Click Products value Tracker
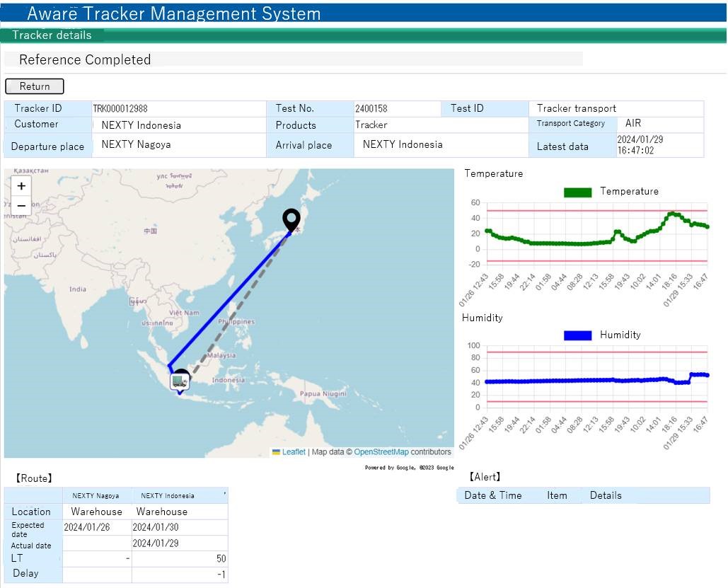 371,125
